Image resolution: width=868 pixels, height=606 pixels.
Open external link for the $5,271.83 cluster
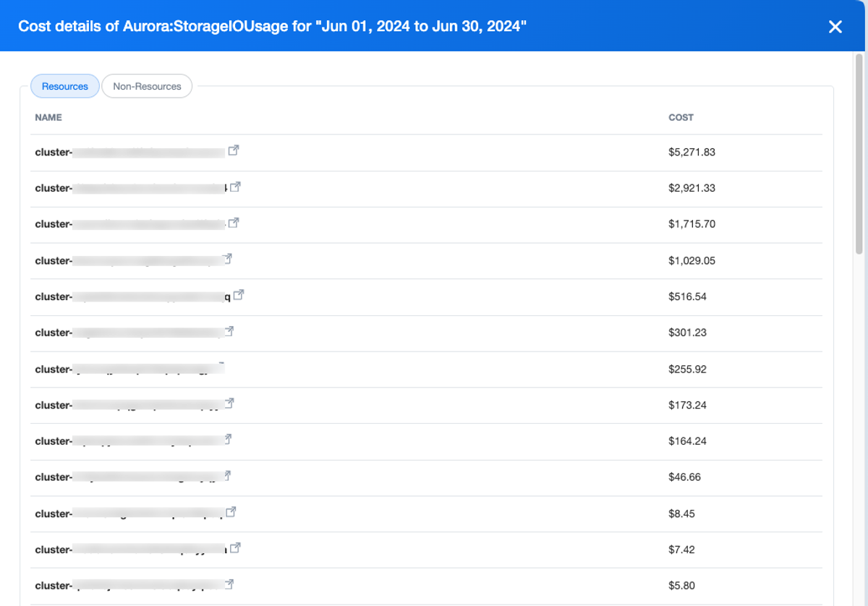tap(234, 151)
